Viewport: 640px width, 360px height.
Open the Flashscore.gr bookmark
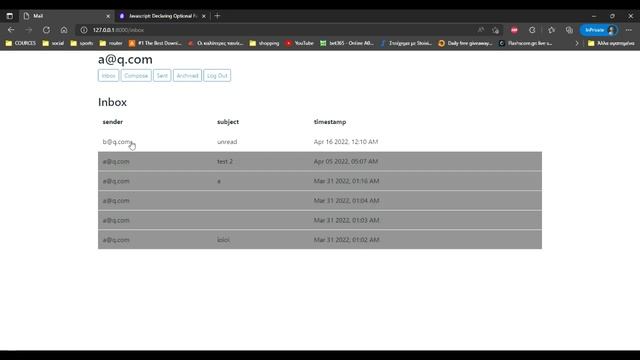(526, 43)
